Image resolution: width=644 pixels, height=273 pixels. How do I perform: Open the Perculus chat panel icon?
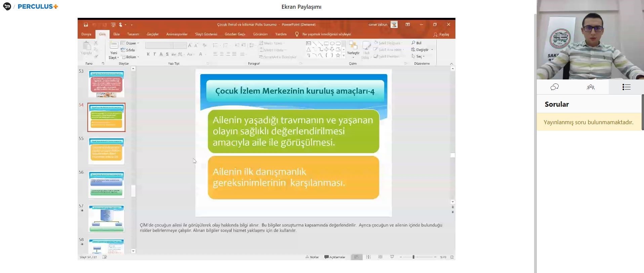(554, 87)
